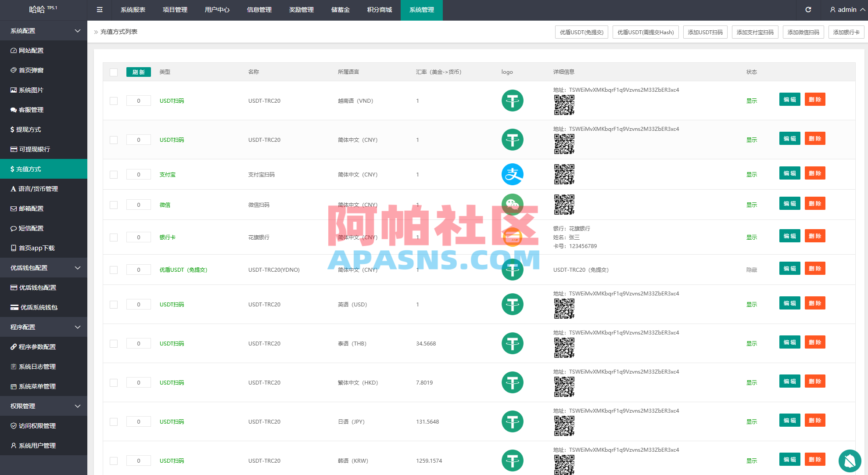Viewport: 868px width, 475px height.
Task: Click 刷新 above the table
Action: (x=138, y=72)
